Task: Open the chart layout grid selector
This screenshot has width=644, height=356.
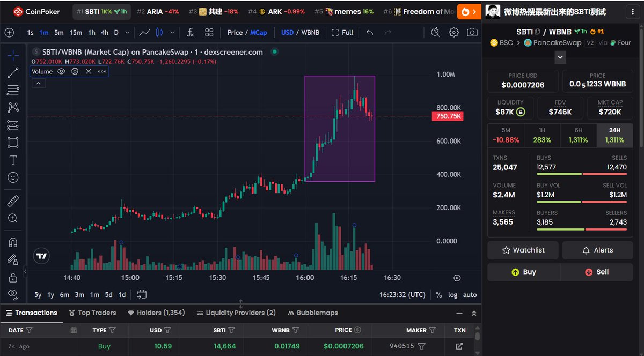Action: point(209,32)
